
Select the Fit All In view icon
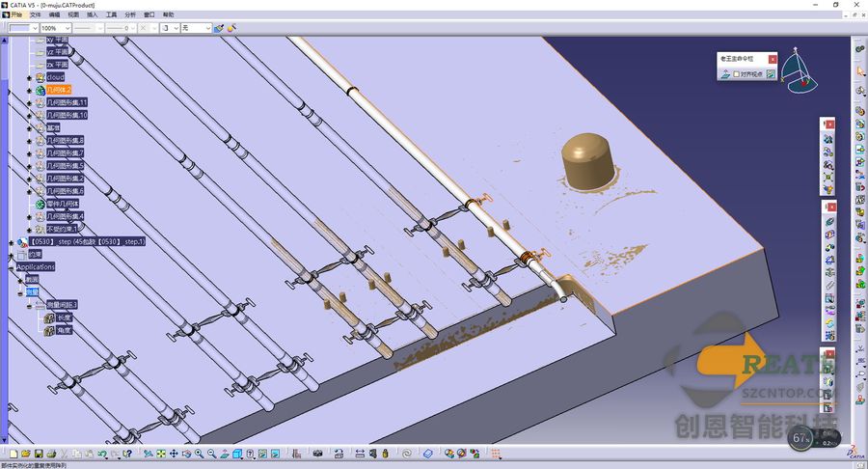point(161,454)
